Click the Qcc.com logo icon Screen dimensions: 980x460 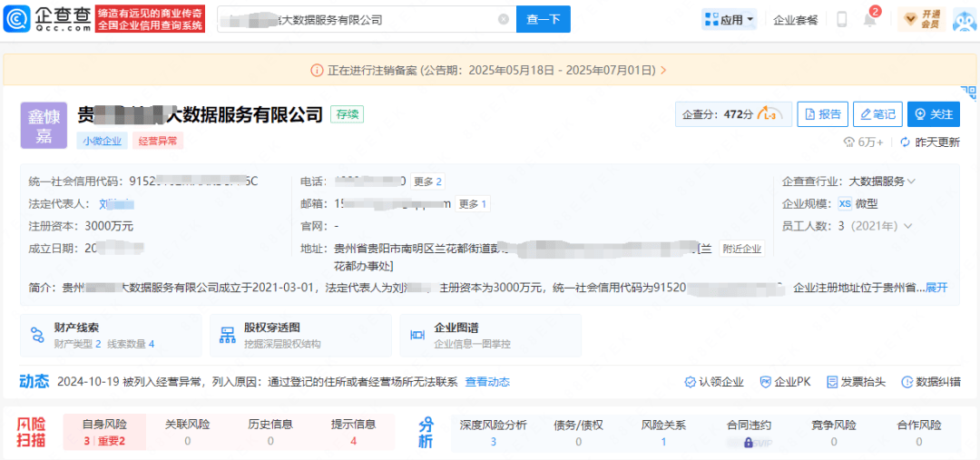(x=20, y=19)
